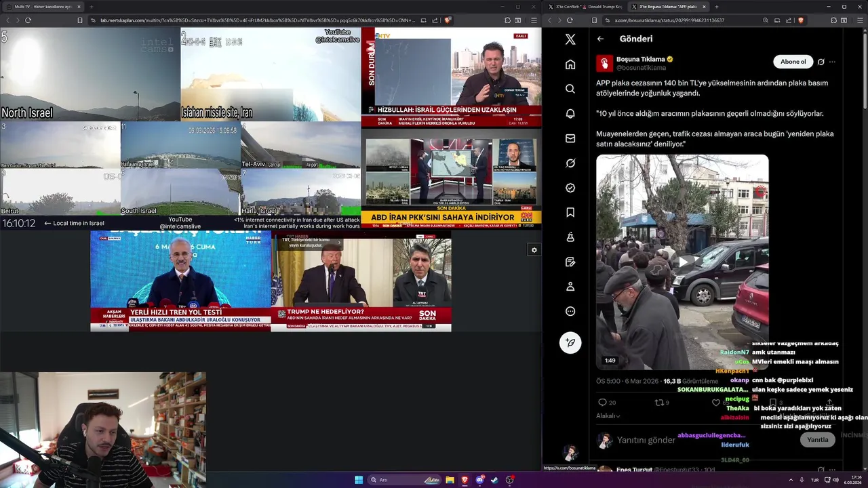Open X messages envelope icon
The image size is (868, 488).
pyautogui.click(x=570, y=138)
